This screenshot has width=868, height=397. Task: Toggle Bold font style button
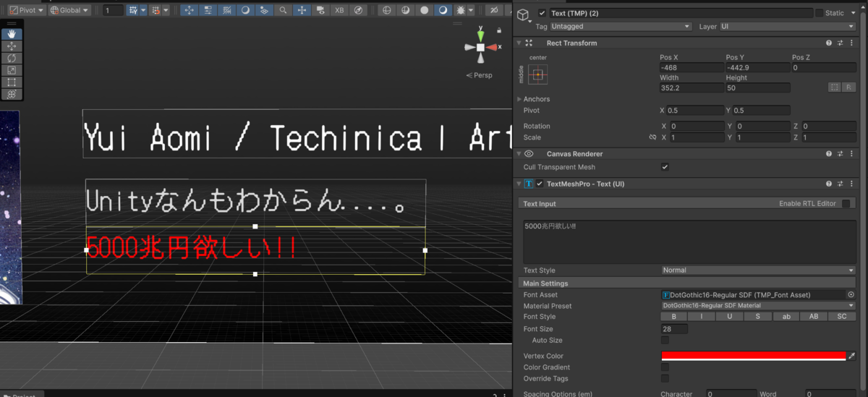coord(674,317)
